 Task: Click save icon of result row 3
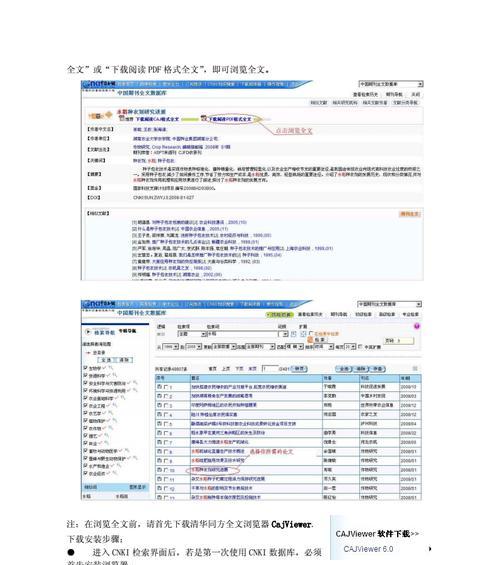tap(159, 405)
